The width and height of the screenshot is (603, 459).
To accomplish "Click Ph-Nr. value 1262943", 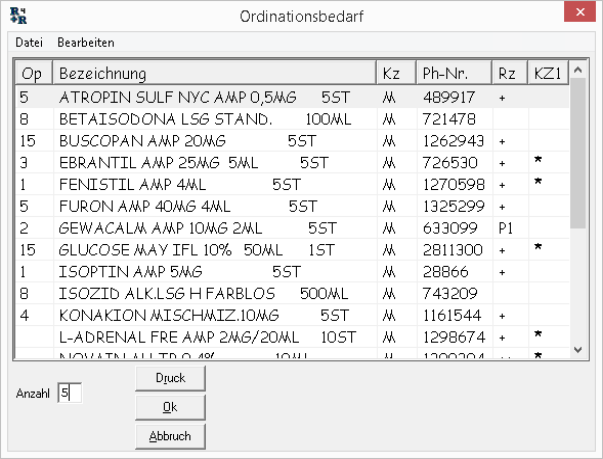I will 453,141.
